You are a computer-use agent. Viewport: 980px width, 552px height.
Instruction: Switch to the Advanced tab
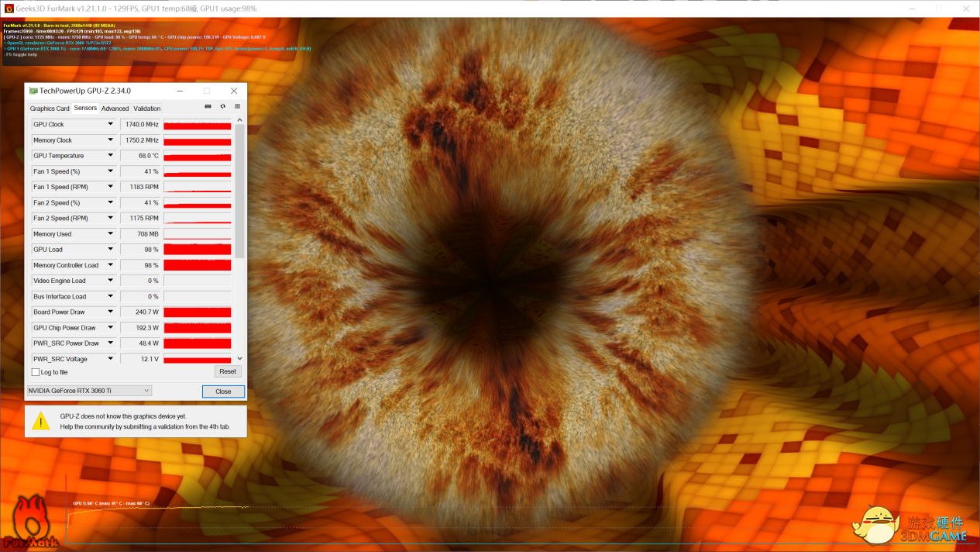pyautogui.click(x=115, y=109)
